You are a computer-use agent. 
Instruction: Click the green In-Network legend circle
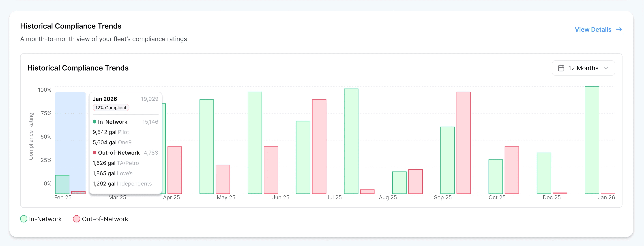click(24, 219)
